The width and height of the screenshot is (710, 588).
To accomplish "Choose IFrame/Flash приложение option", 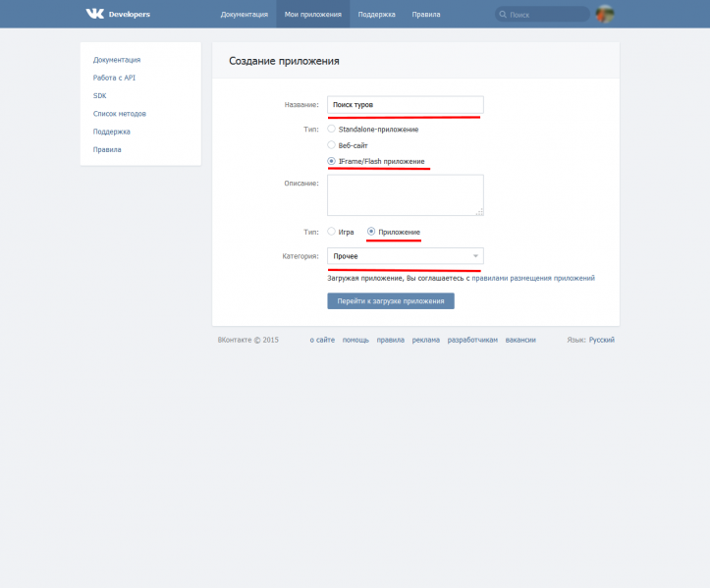I will click(x=332, y=161).
